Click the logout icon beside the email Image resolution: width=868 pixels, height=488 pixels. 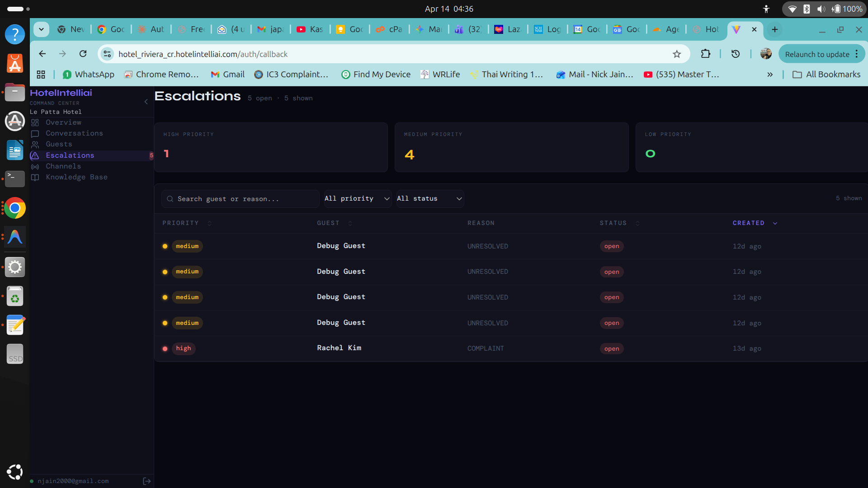(146, 481)
